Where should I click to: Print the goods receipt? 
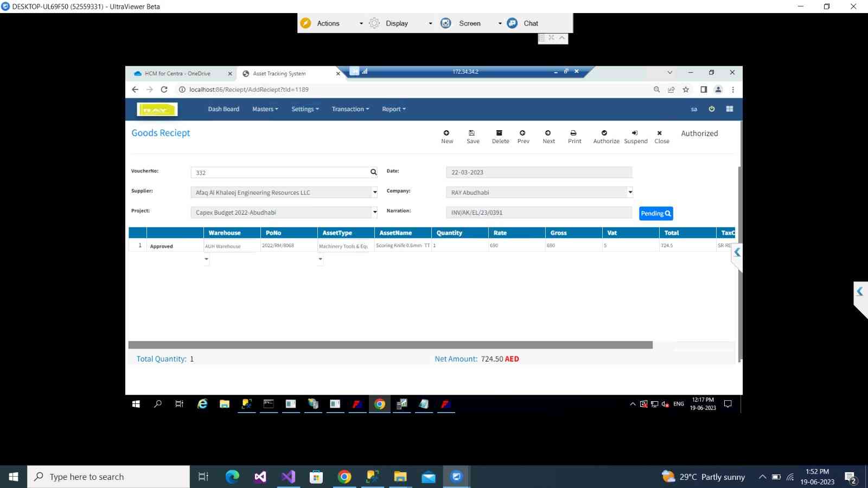coord(573,133)
